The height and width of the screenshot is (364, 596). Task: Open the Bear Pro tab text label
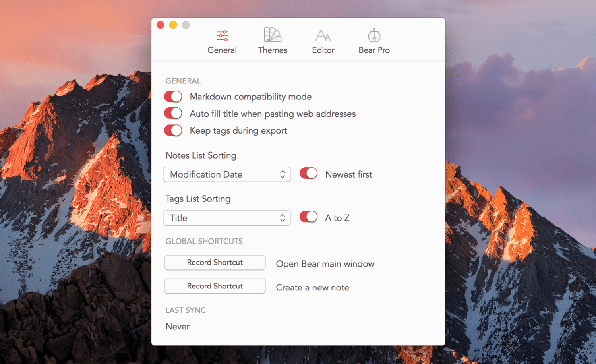point(374,50)
